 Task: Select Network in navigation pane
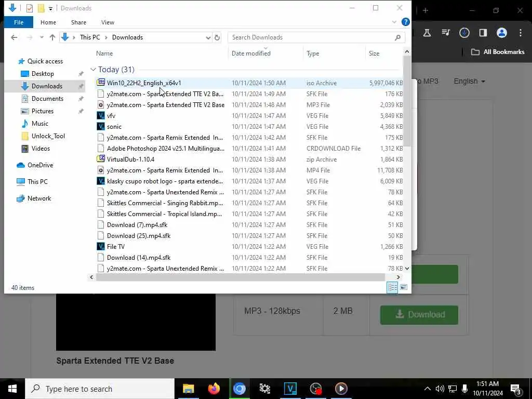pyautogui.click(x=39, y=198)
